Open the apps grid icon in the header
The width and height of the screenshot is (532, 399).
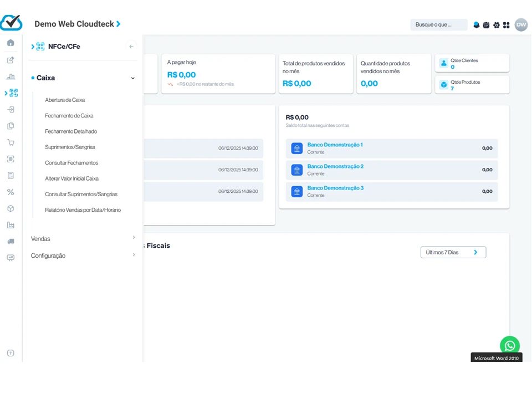506,25
